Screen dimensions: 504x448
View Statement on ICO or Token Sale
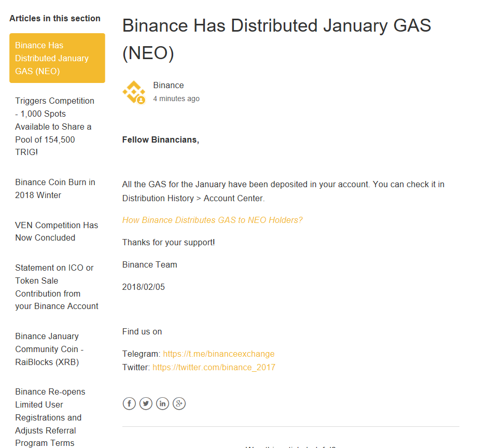pyautogui.click(x=57, y=287)
